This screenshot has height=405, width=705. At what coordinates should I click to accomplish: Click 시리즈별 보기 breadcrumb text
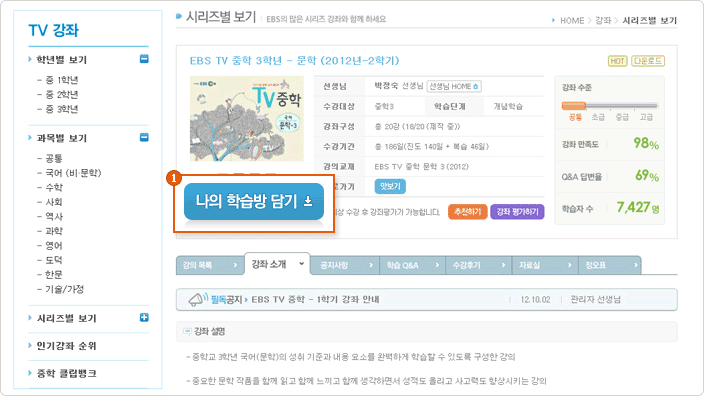coord(649,21)
